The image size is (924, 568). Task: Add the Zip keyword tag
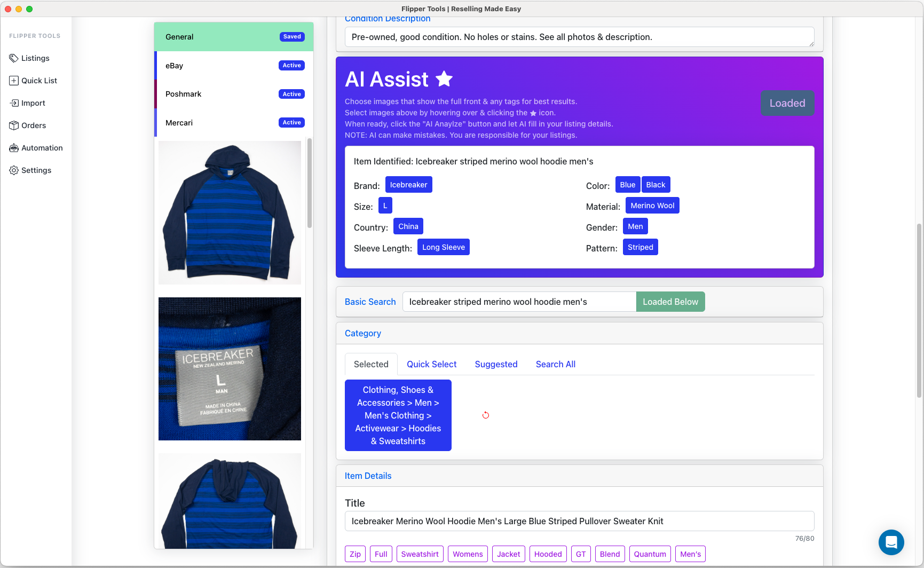355,554
